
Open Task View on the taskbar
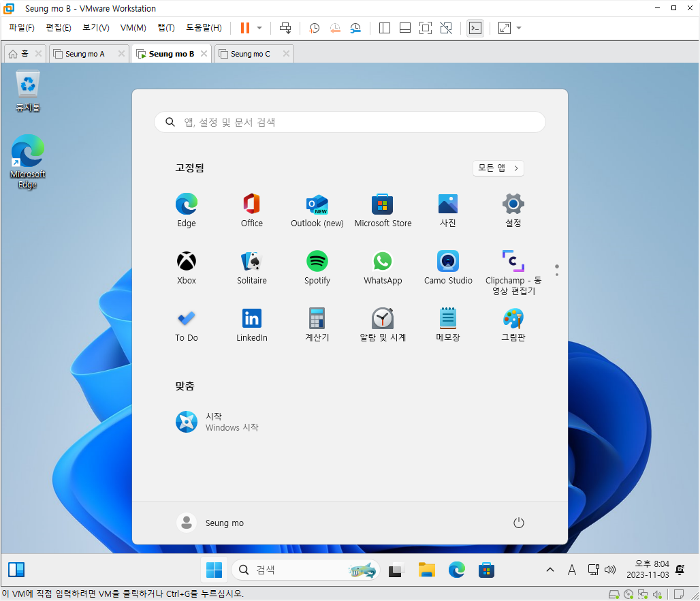tap(396, 570)
